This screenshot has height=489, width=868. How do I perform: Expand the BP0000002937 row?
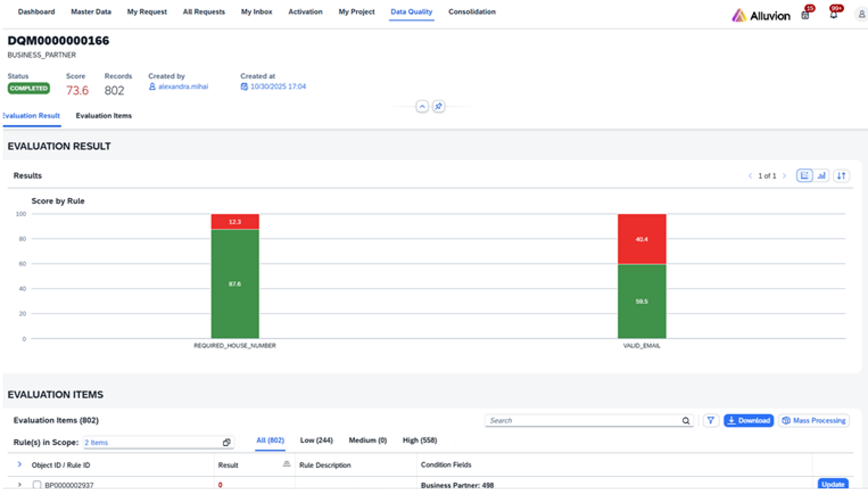(x=19, y=485)
